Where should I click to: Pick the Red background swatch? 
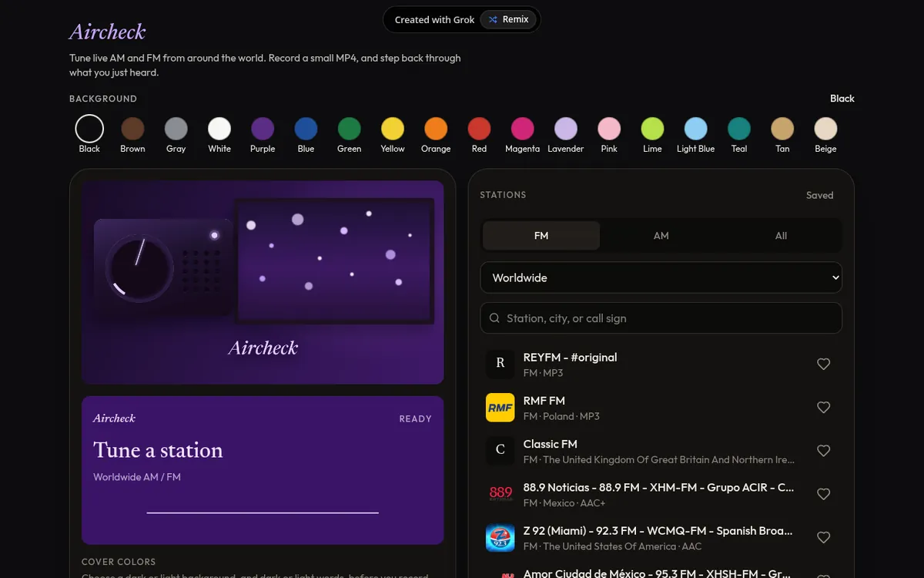pos(479,129)
